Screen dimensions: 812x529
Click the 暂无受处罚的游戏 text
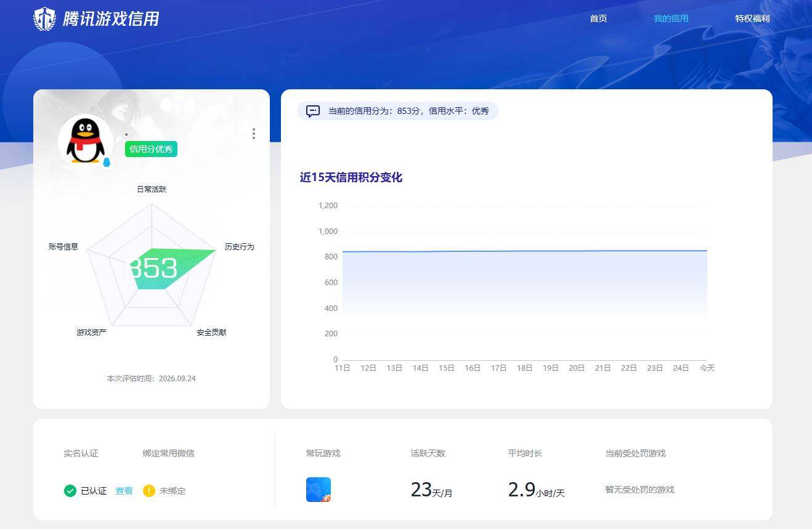639,490
